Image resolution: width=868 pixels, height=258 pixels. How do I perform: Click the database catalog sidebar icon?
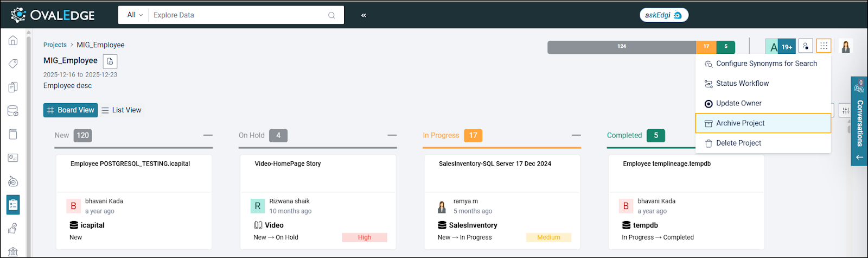[x=13, y=111]
